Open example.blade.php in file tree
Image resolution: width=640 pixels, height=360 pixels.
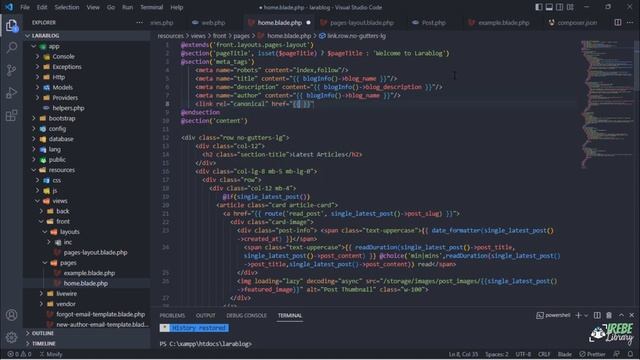[87, 273]
